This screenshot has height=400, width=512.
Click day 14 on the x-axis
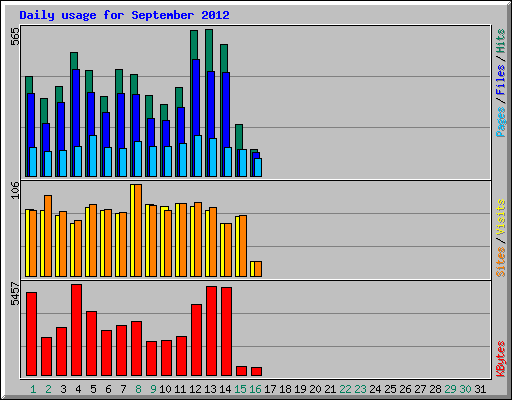coord(225,389)
